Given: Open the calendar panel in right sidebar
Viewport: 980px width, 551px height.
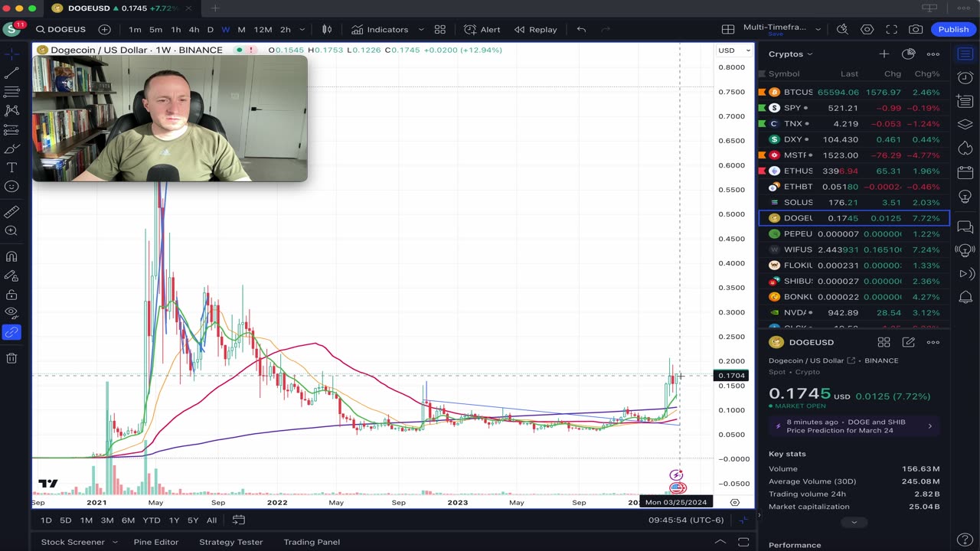Looking at the screenshot, I should tap(965, 172).
